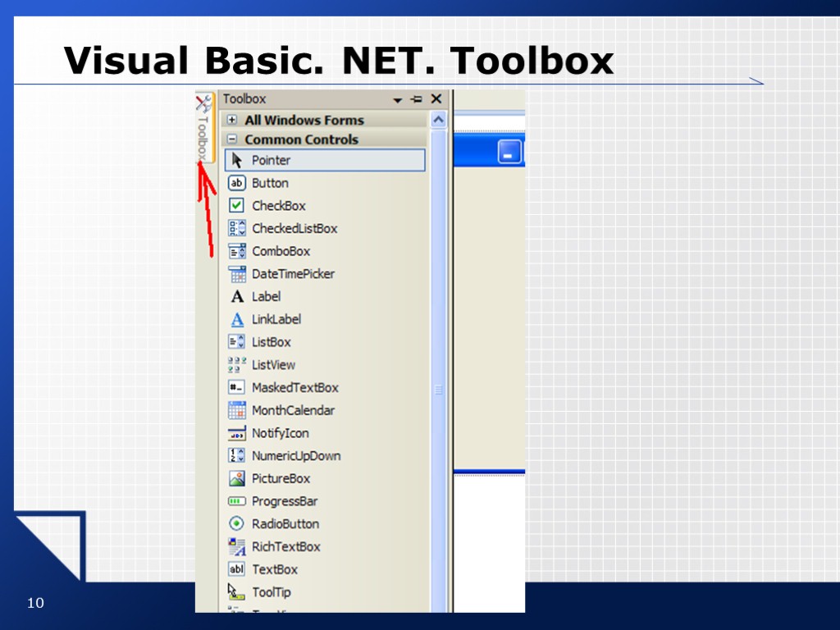Viewport: 840px width, 630px height.
Task: Click the PictureBox image icon
Action: click(237, 478)
